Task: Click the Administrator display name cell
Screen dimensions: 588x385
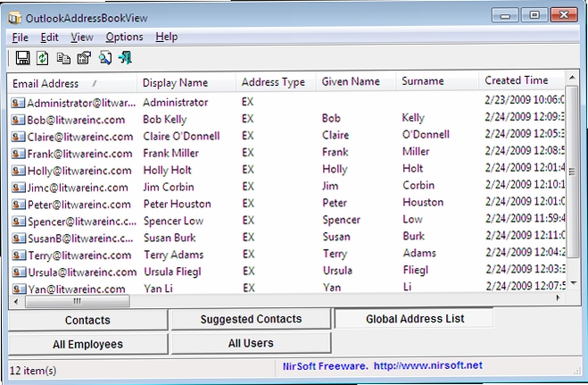Action: 175,102
